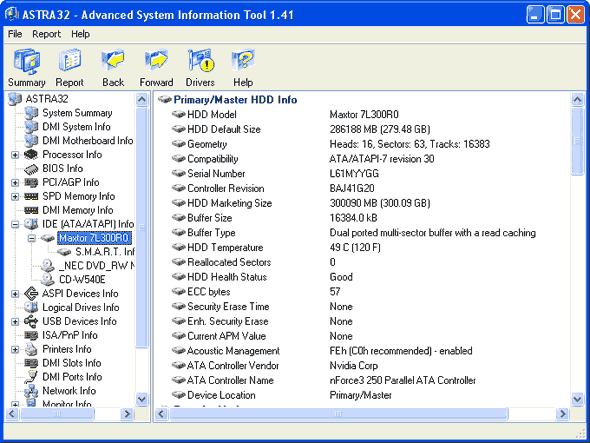Screen dimensions: 590x443
Task: Click the Processor Info chip icon
Action: coord(31,155)
